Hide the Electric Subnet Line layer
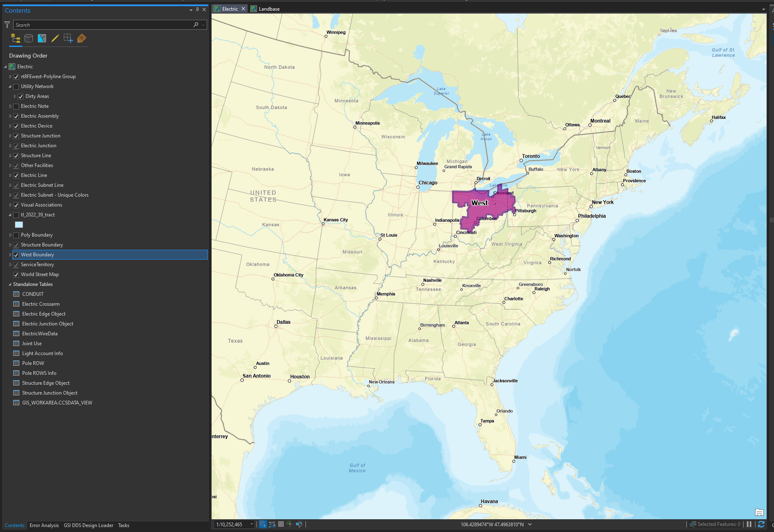The height and width of the screenshot is (532, 774). tap(16, 185)
